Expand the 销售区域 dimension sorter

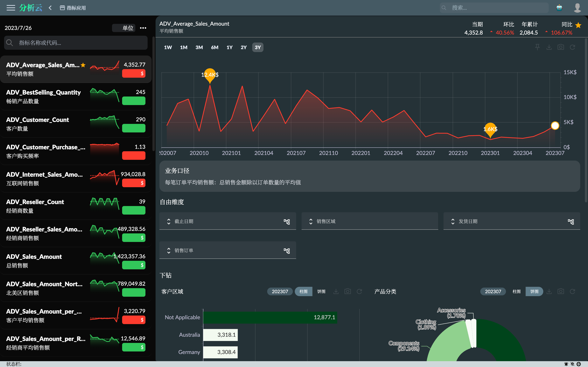click(311, 221)
